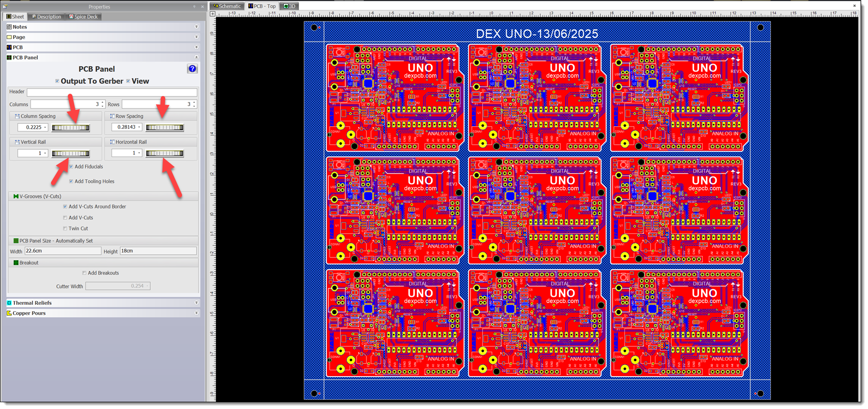Click the Thermal Reliefs section icon
Viewport: 868px width, 409px height.
[9, 303]
